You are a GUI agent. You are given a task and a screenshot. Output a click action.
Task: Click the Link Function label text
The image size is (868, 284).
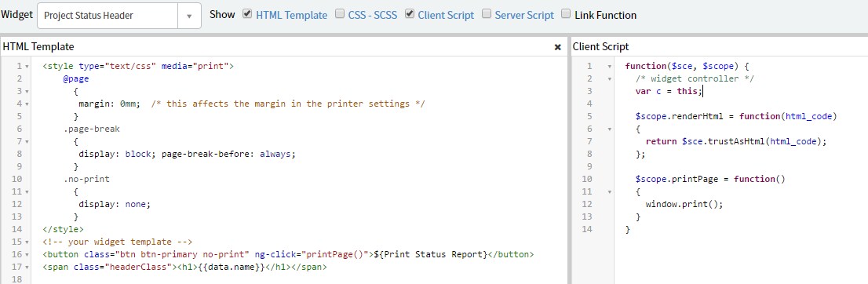pos(606,16)
